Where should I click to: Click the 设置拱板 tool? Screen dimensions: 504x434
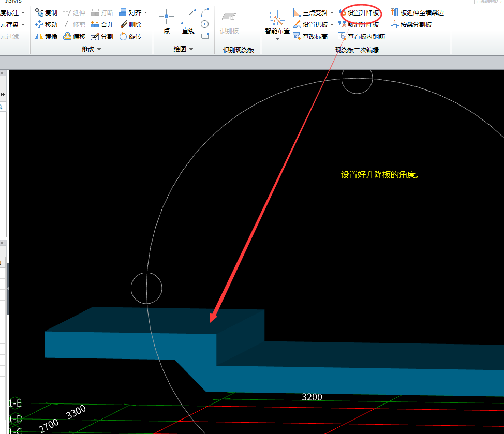coord(310,24)
